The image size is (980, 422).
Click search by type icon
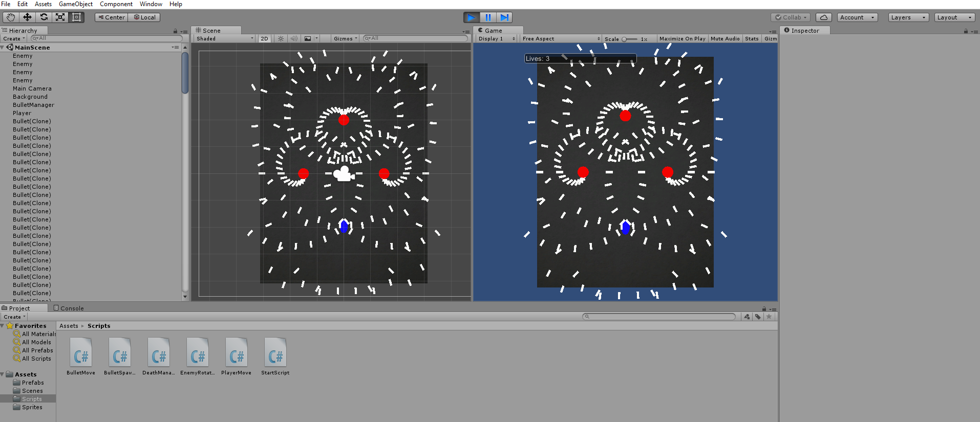747,317
